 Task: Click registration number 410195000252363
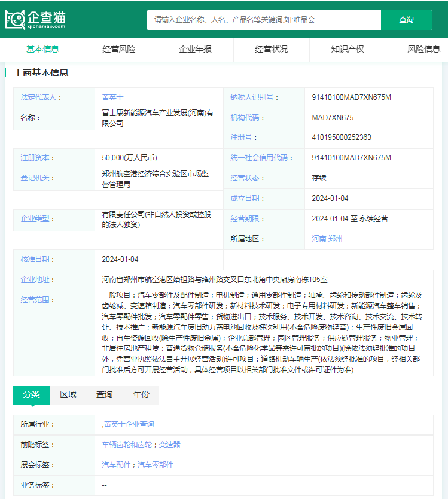[x=342, y=137]
